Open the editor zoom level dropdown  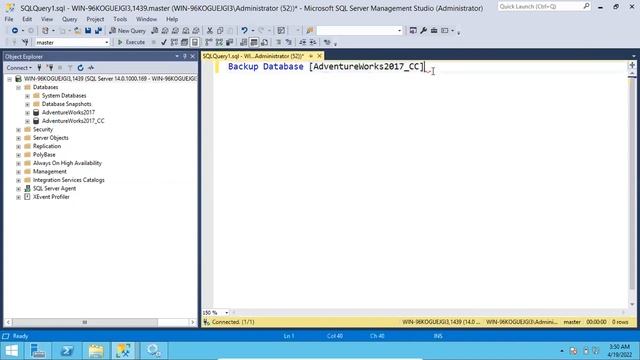(x=227, y=313)
